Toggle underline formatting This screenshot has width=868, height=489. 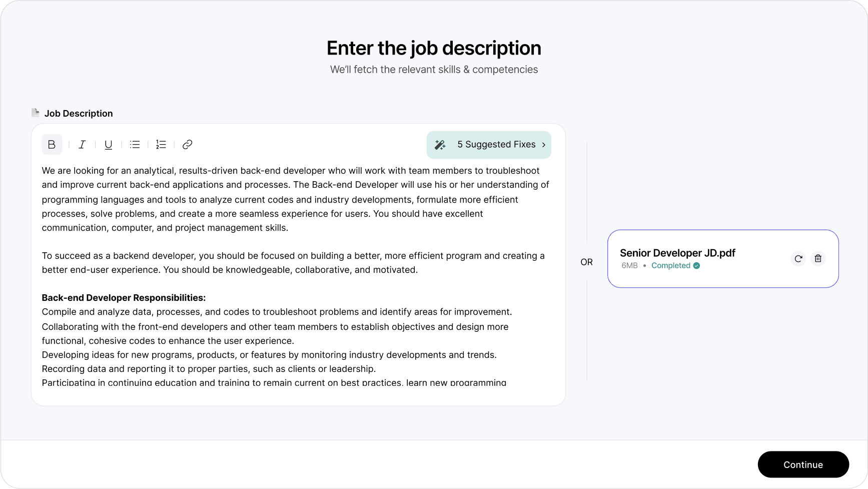point(108,145)
